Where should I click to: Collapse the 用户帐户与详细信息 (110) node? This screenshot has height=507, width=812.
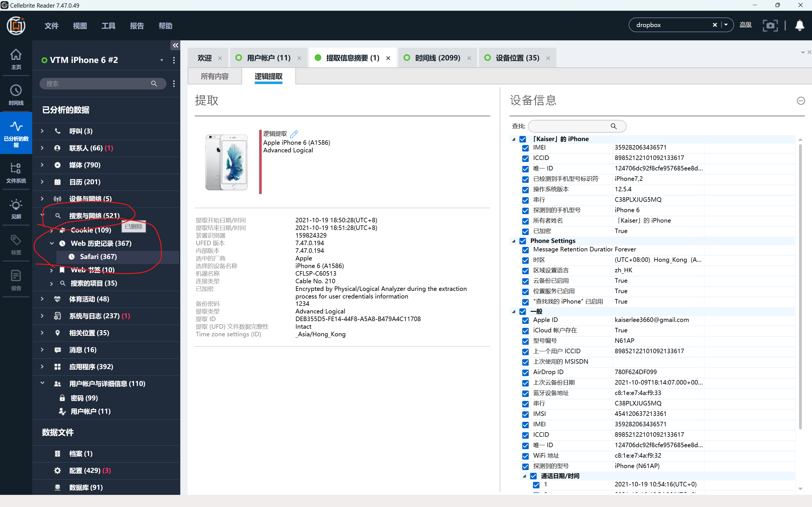click(42, 383)
